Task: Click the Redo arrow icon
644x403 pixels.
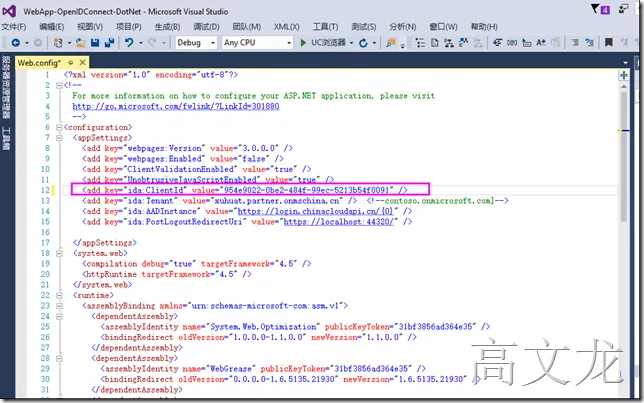Action: 152,43
